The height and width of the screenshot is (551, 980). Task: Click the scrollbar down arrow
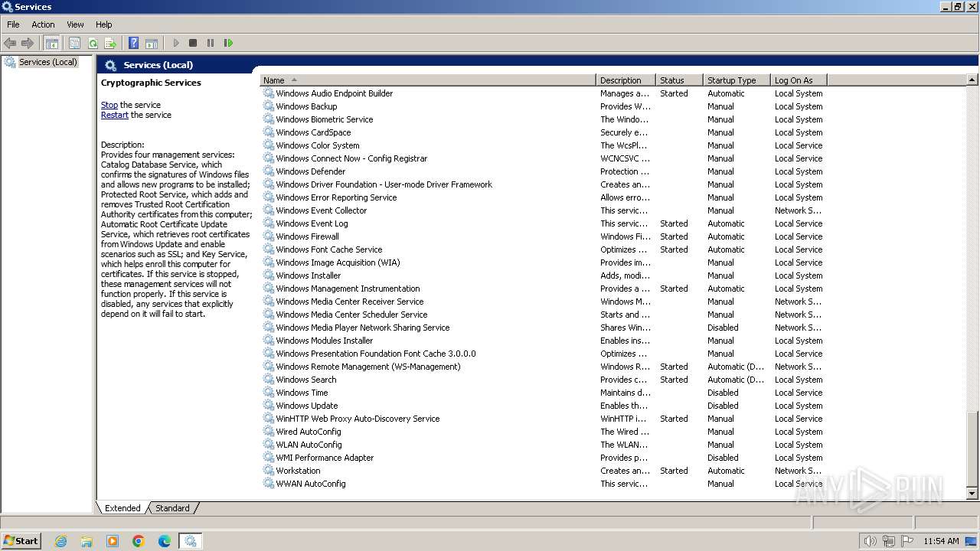972,494
